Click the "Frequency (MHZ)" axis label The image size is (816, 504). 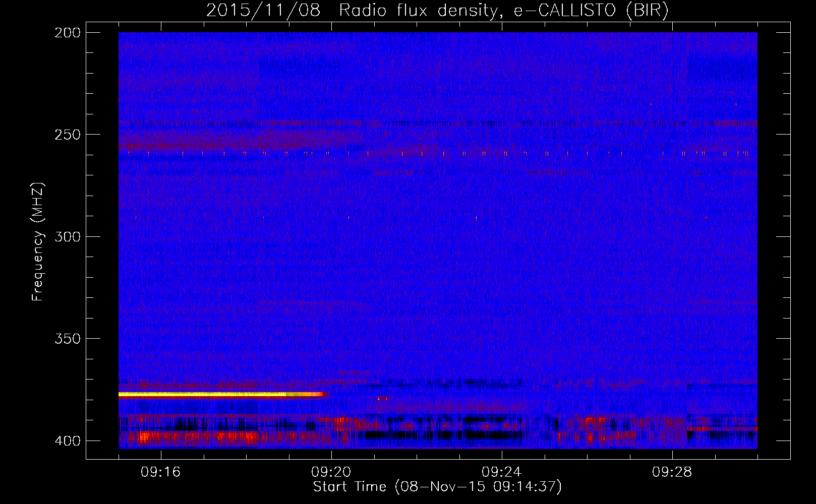coord(38,241)
